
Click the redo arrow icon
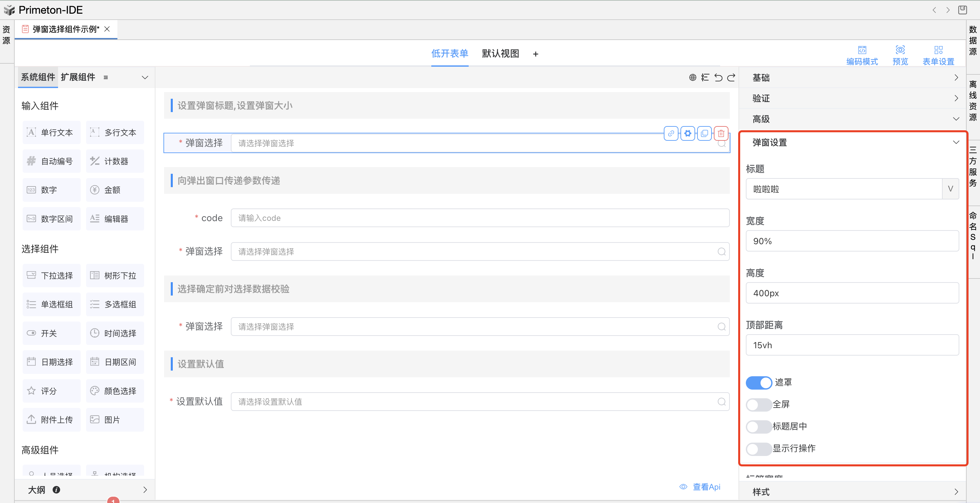point(731,78)
